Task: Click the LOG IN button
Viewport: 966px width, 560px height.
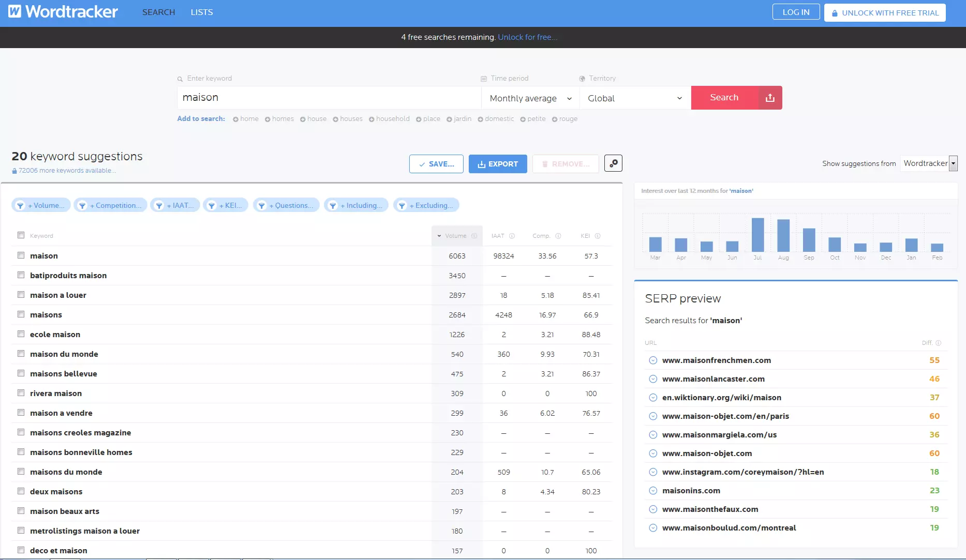Action: 796,12
